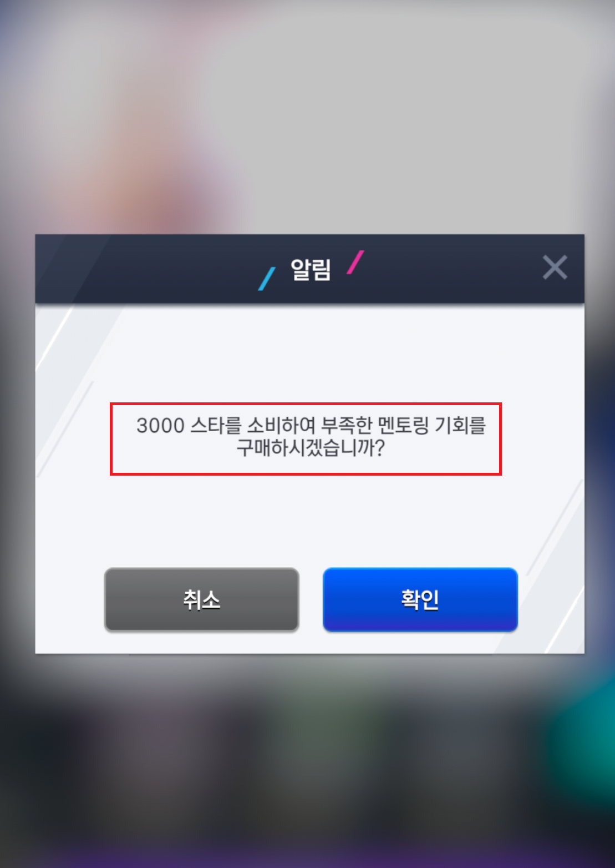Click the 알림 title text
The image size is (615, 868).
point(311,270)
